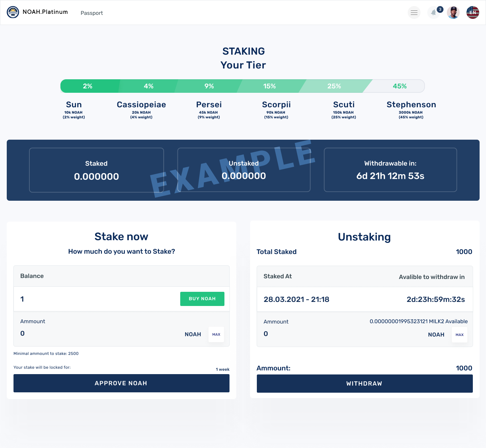
Task: Click the NOAH currency label in Stake now
Action: 193,334
